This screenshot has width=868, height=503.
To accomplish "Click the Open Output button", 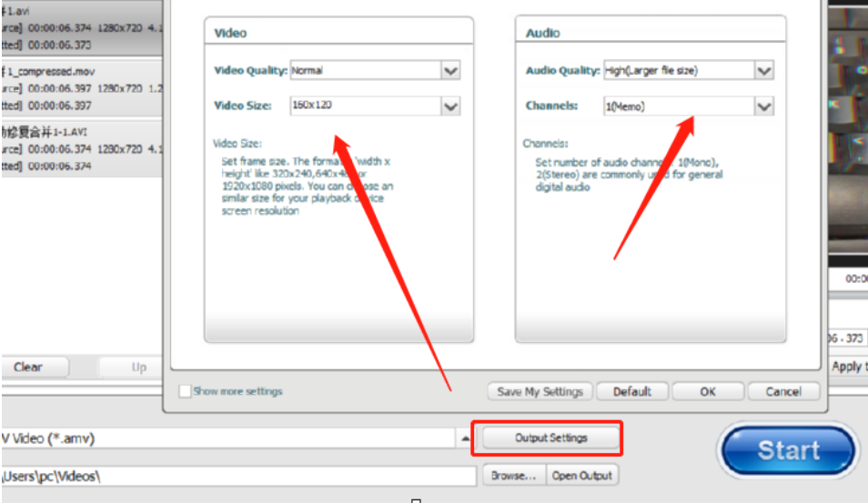I will pyautogui.click(x=581, y=476).
